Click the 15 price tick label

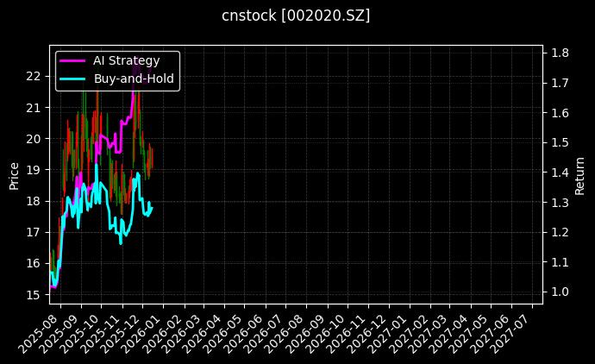(34, 294)
